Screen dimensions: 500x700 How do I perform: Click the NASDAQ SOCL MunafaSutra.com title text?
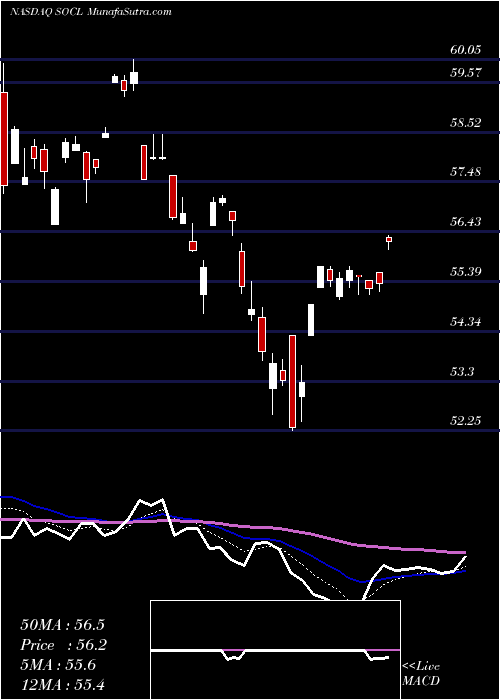click(x=91, y=12)
